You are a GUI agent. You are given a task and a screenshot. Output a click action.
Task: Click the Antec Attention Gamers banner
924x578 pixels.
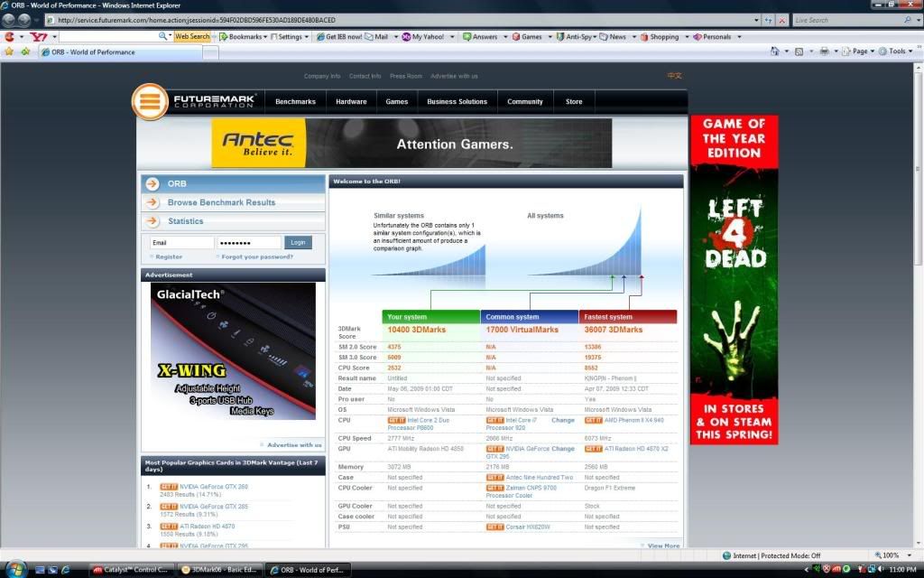tap(411, 144)
